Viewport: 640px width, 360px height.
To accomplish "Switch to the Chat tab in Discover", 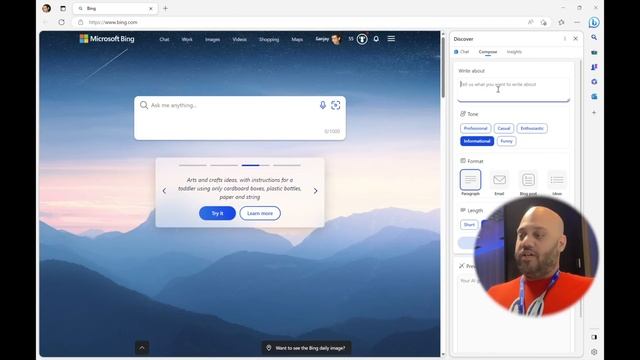I will pyautogui.click(x=462, y=52).
